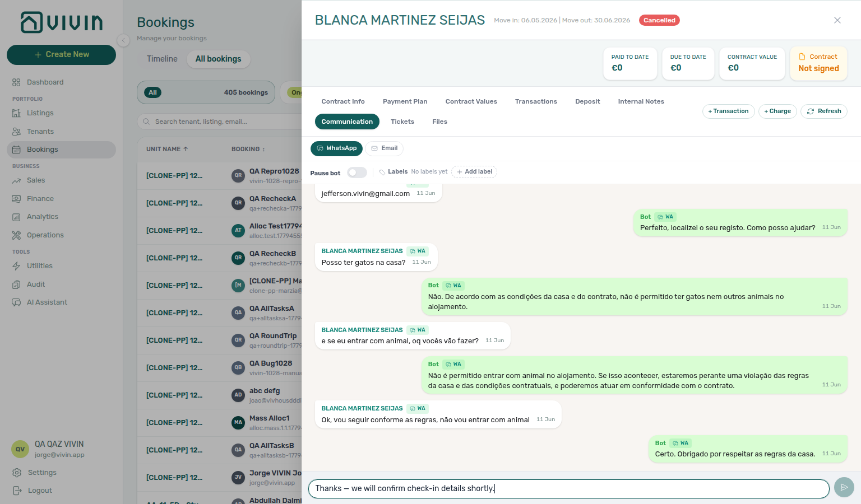
Task: Open the Files tab
Action: tap(440, 122)
